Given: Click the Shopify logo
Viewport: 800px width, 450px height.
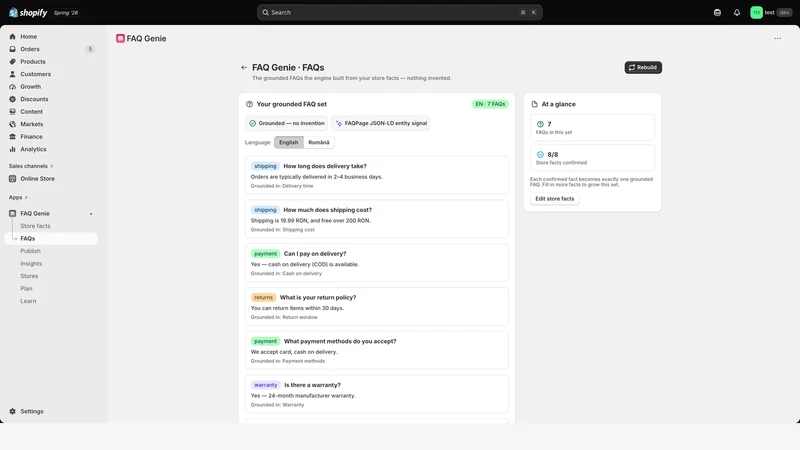Looking at the screenshot, I should [x=28, y=12].
